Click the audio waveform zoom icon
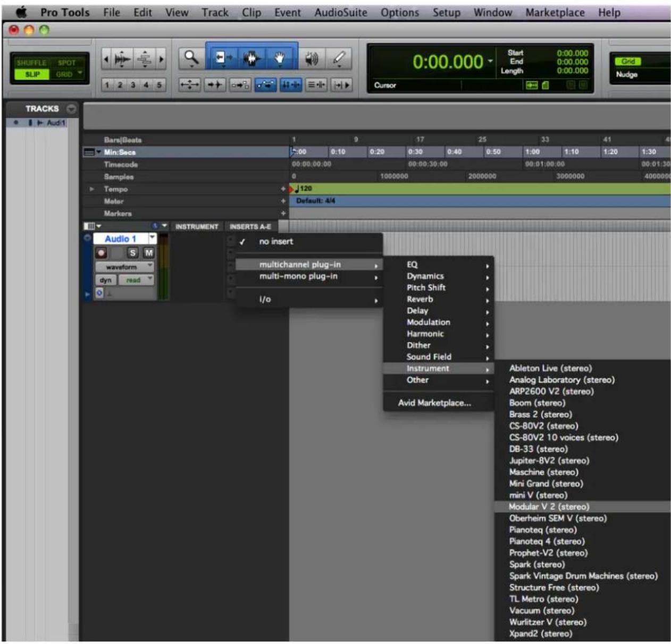 click(122, 59)
